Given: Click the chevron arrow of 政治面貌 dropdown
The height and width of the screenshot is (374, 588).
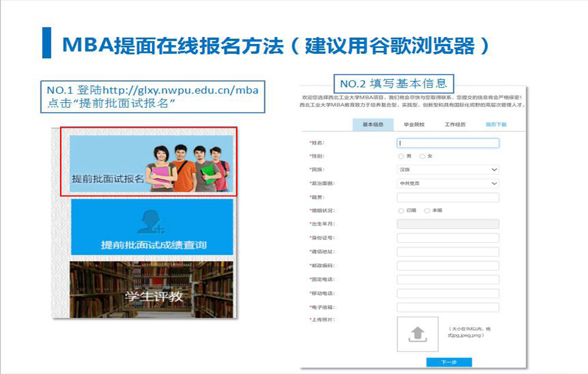Looking at the screenshot, I should pos(494,183).
